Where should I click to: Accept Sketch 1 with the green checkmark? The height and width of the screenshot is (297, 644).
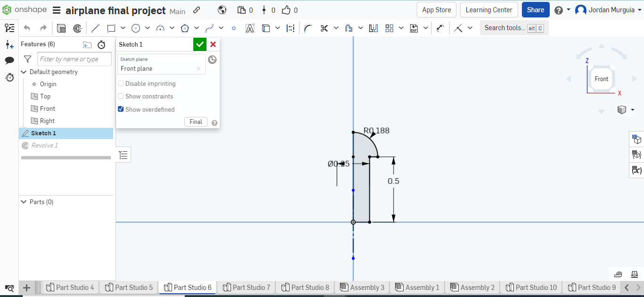click(x=199, y=44)
